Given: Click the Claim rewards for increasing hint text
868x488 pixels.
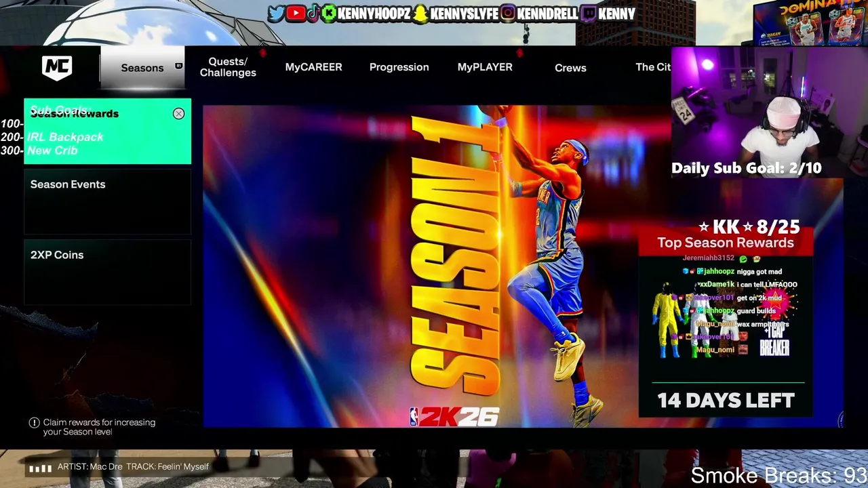Looking at the screenshot, I should pos(99,427).
